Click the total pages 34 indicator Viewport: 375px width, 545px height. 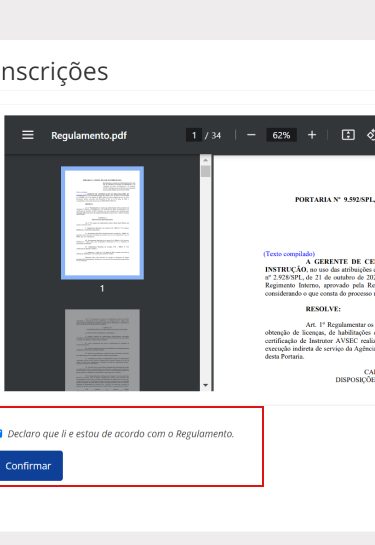213,135
